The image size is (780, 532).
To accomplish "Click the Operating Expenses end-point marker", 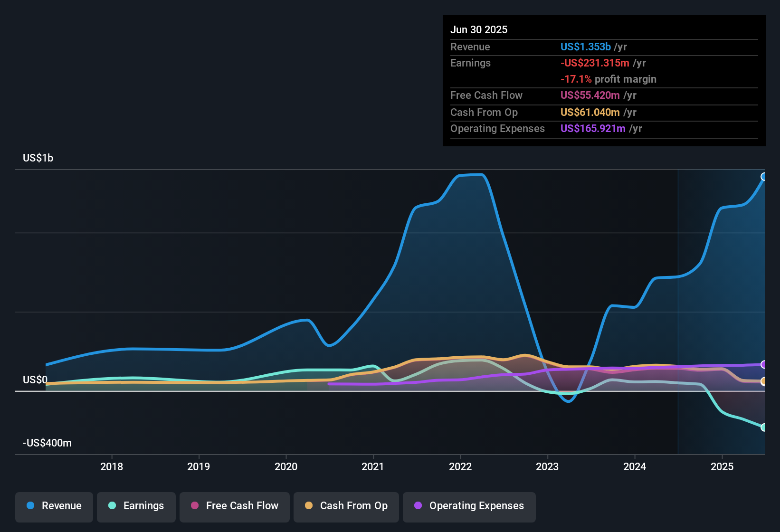I will pos(764,364).
